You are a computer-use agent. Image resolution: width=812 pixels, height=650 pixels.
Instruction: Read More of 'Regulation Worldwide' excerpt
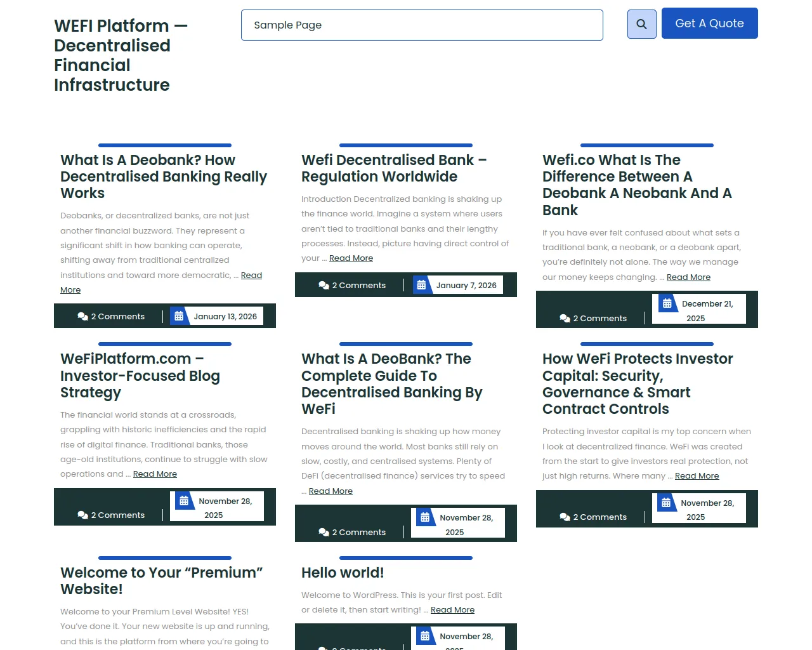point(351,258)
